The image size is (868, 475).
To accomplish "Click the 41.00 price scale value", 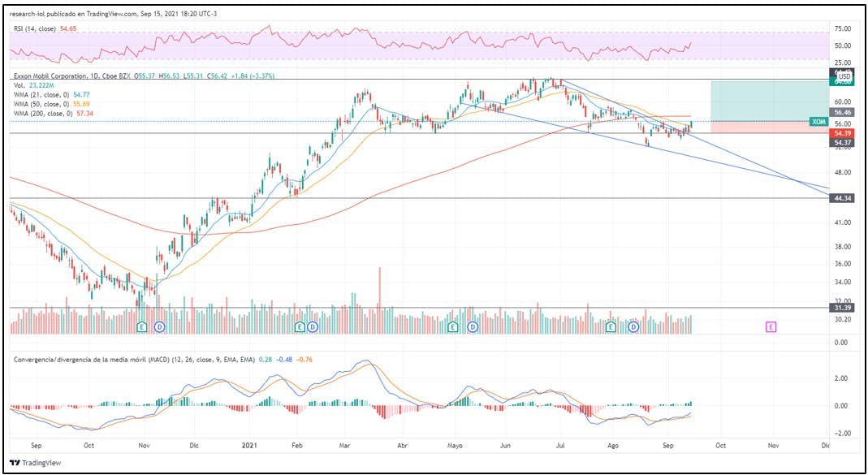I will (x=844, y=222).
